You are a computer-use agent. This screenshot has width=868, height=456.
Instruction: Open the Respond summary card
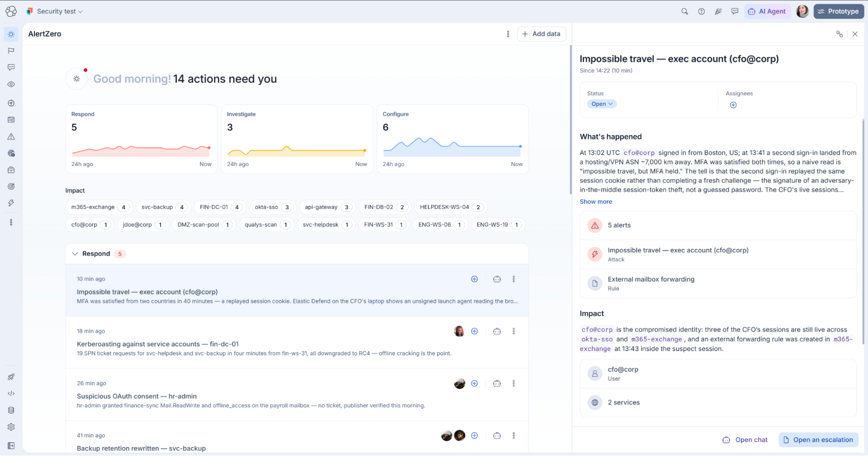(141, 139)
